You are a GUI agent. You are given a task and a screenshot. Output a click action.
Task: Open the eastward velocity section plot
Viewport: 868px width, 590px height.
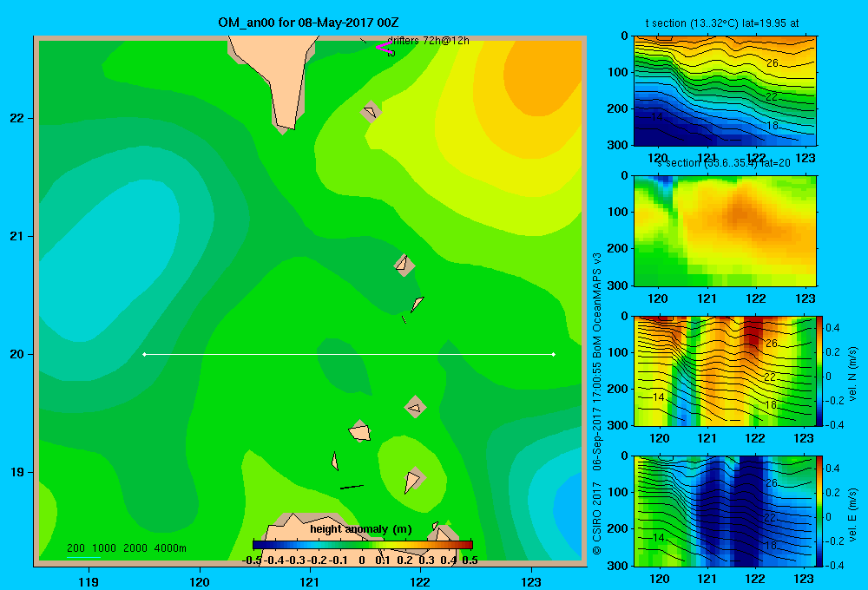[x=725, y=511]
